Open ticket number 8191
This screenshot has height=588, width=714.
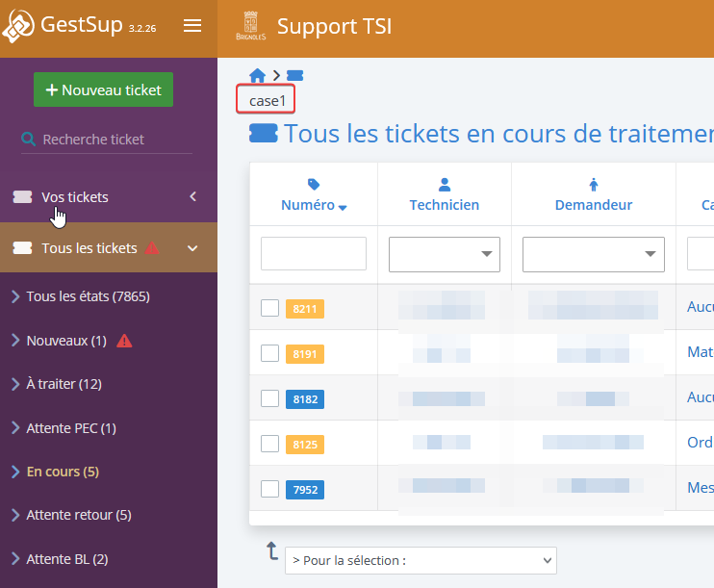click(x=305, y=354)
